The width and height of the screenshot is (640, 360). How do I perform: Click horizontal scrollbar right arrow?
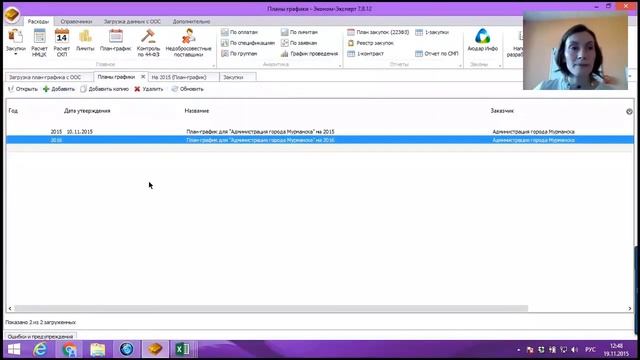click(x=630, y=309)
